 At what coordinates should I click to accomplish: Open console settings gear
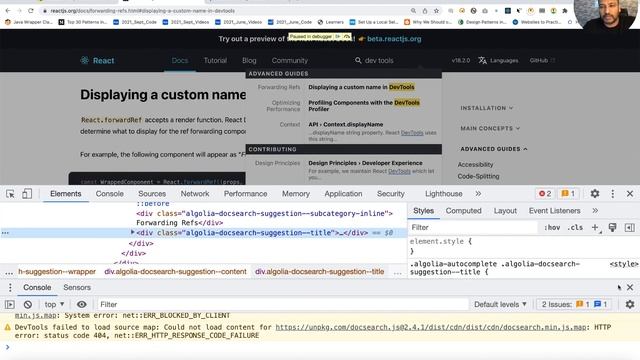(x=630, y=304)
